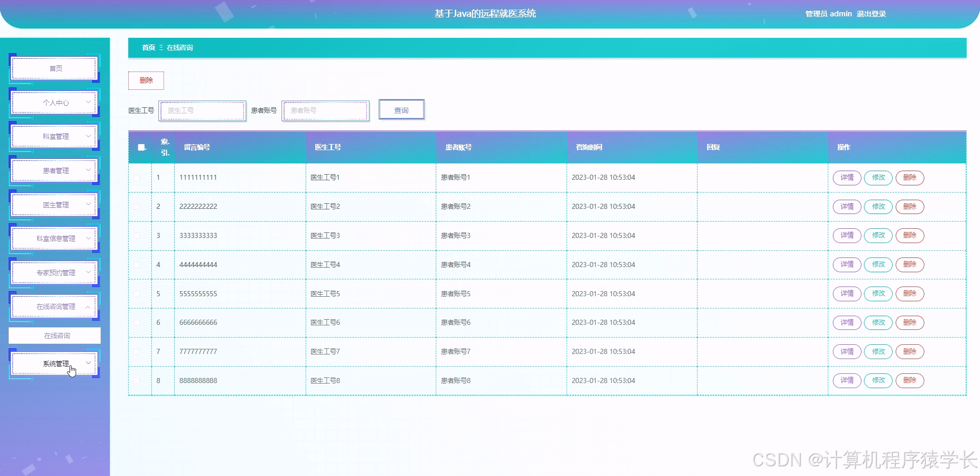Expand 个人中心 menu chevron
Screen dimensions: 980x476
[x=88, y=102]
